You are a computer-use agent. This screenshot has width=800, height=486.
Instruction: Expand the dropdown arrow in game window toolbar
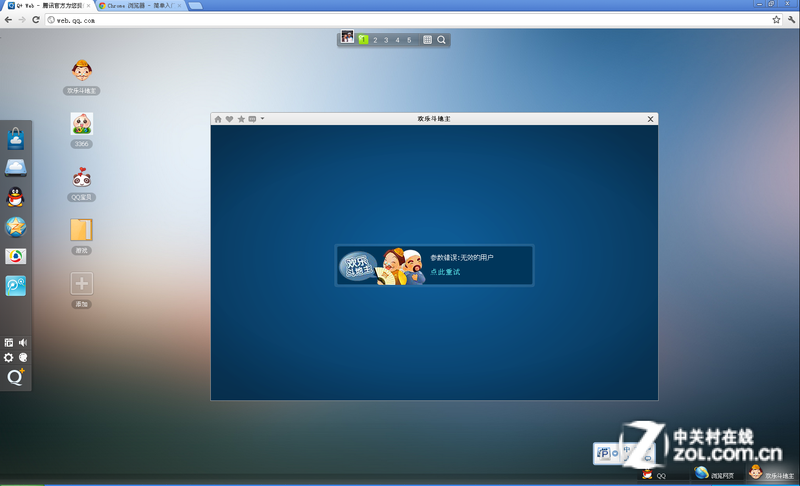262,118
